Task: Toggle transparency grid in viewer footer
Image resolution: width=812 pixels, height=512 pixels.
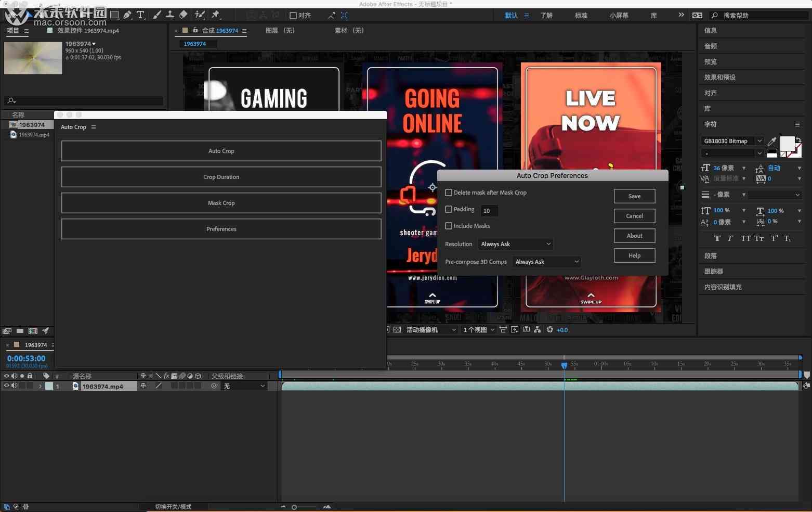Action: pos(397,330)
